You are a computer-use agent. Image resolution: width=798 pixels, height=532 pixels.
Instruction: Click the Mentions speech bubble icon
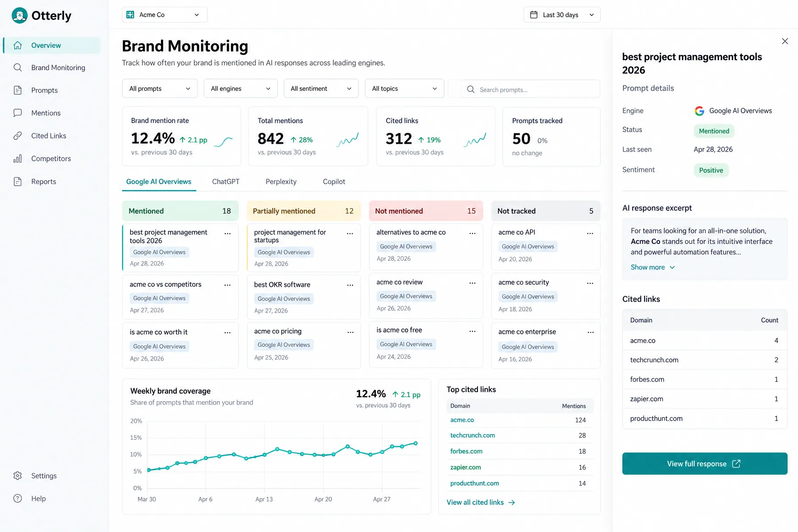click(x=18, y=113)
